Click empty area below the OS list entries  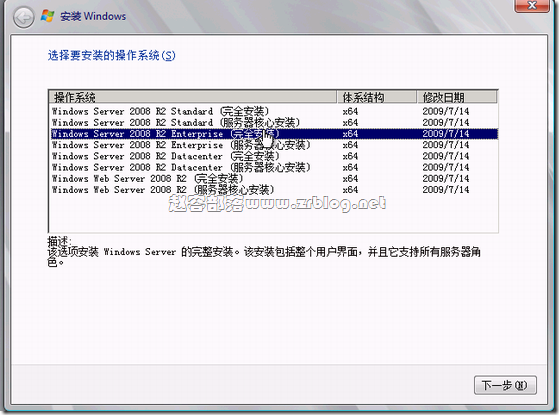click(x=274, y=216)
